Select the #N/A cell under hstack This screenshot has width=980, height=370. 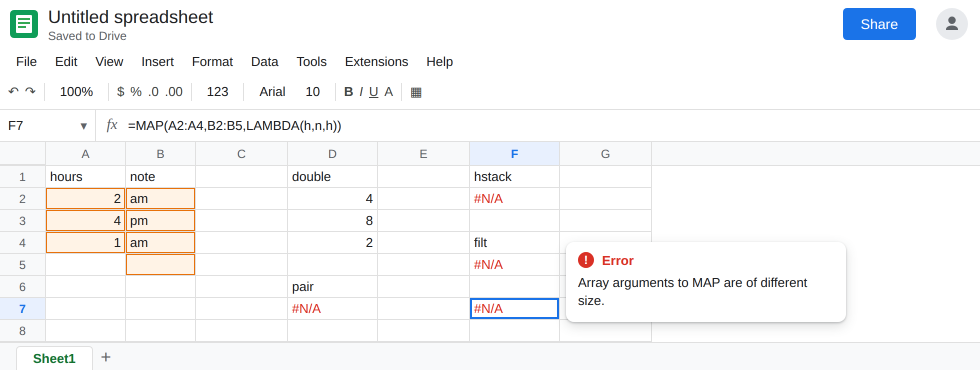coord(514,199)
